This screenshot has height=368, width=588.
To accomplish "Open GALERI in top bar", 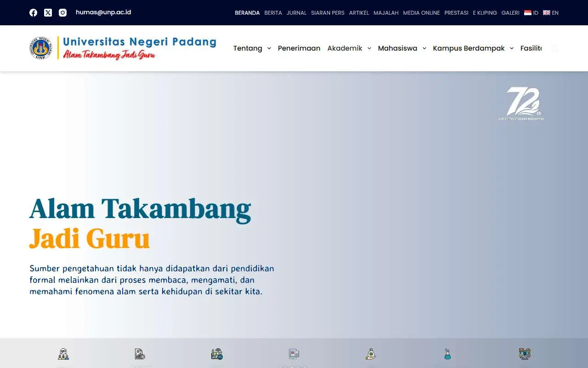I will click(x=510, y=13).
